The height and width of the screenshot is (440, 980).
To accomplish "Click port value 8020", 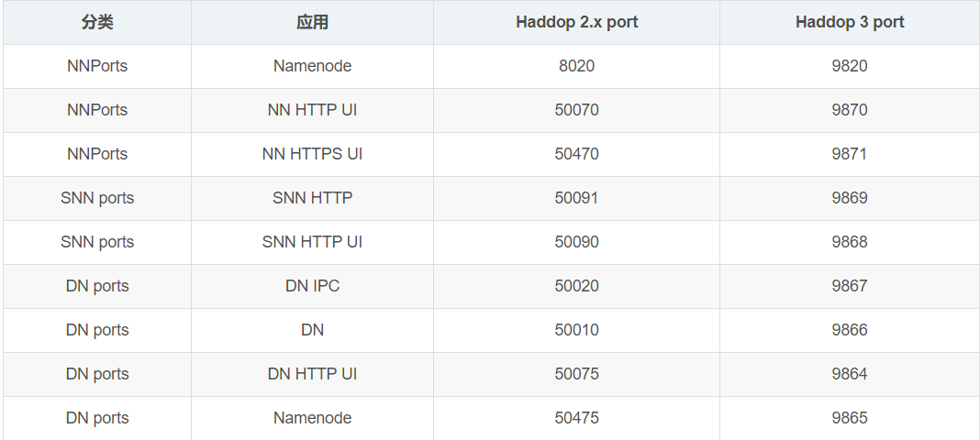I will tap(577, 66).
